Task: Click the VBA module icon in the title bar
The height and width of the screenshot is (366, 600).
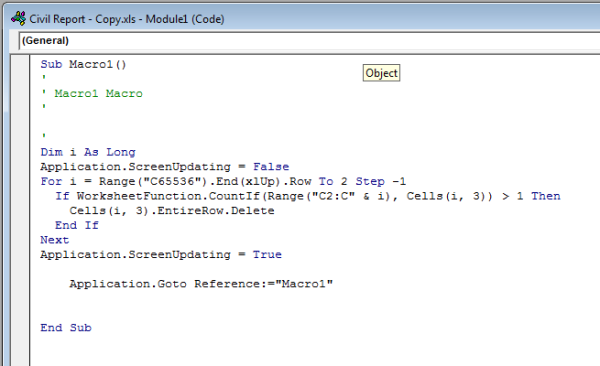Action: pyautogui.click(x=18, y=18)
